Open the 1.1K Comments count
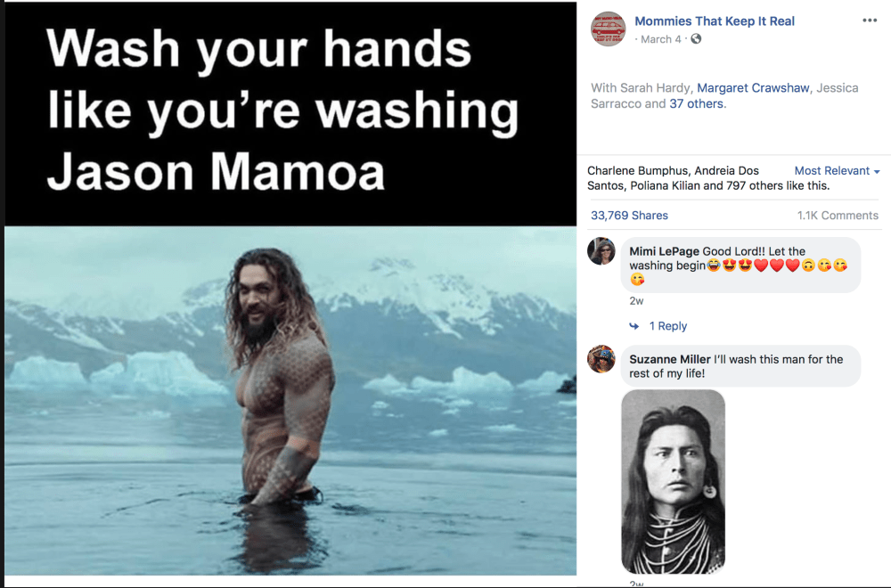This screenshot has width=891, height=588. (x=838, y=216)
